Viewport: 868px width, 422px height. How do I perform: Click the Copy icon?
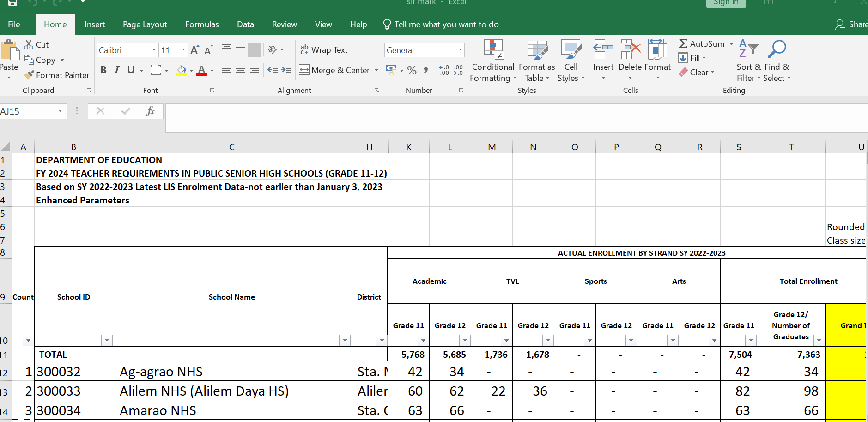pyautogui.click(x=29, y=60)
